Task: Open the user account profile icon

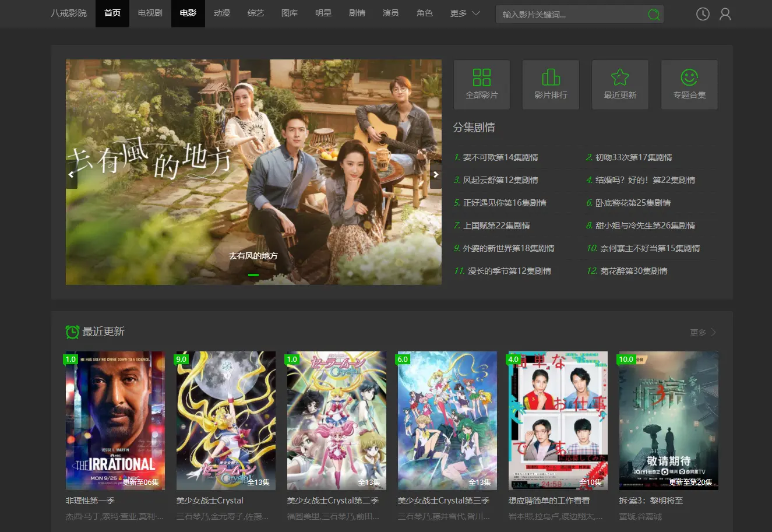Action: point(725,14)
